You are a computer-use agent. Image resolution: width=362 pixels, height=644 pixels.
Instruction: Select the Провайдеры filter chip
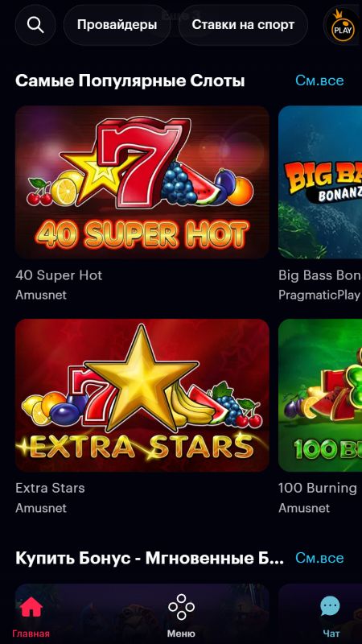(117, 25)
